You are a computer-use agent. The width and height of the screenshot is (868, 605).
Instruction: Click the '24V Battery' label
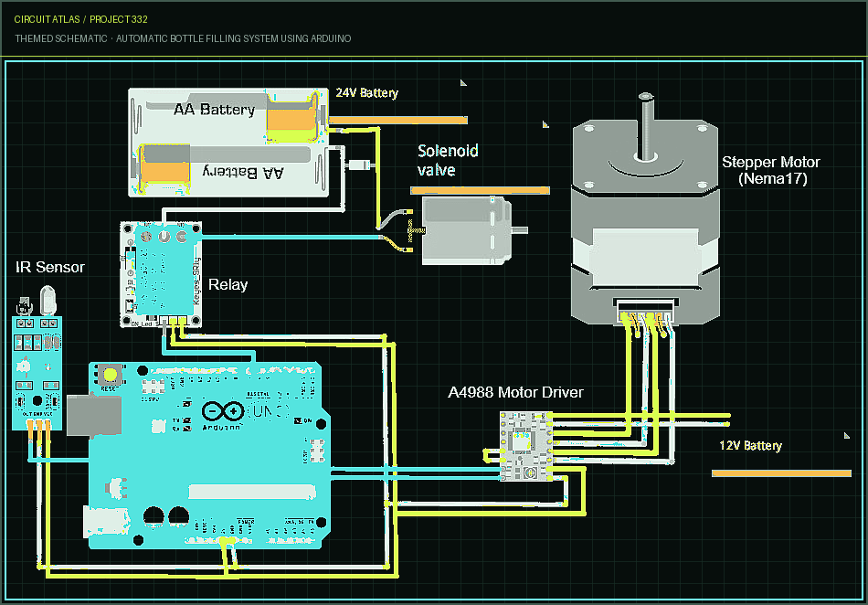point(367,92)
